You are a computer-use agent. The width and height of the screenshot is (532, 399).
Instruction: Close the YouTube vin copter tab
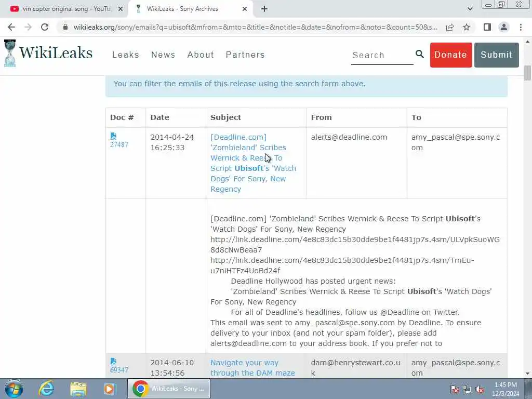(x=121, y=9)
